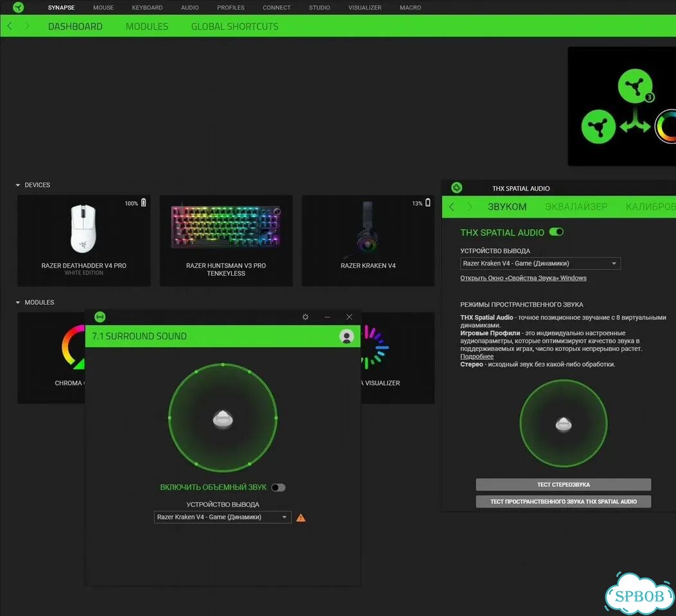Open the Chroma module tile
This screenshot has height=616, width=676.
(x=51, y=357)
